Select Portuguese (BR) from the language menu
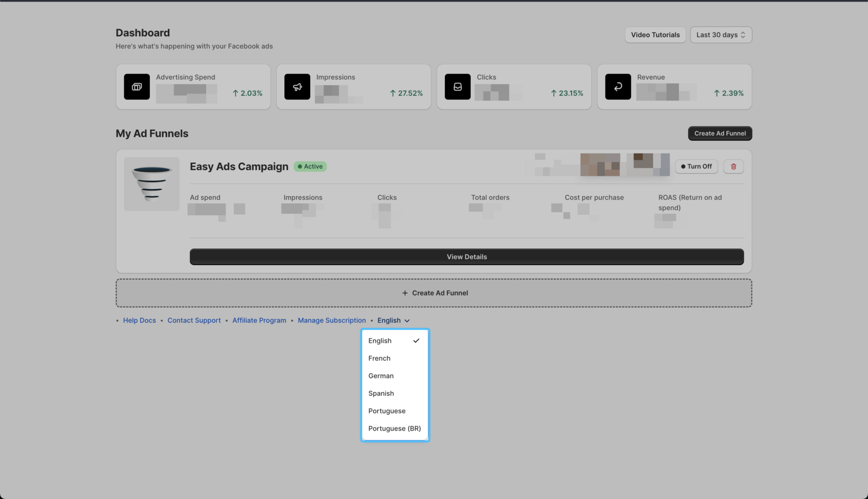The height and width of the screenshot is (499, 868). [x=394, y=428]
